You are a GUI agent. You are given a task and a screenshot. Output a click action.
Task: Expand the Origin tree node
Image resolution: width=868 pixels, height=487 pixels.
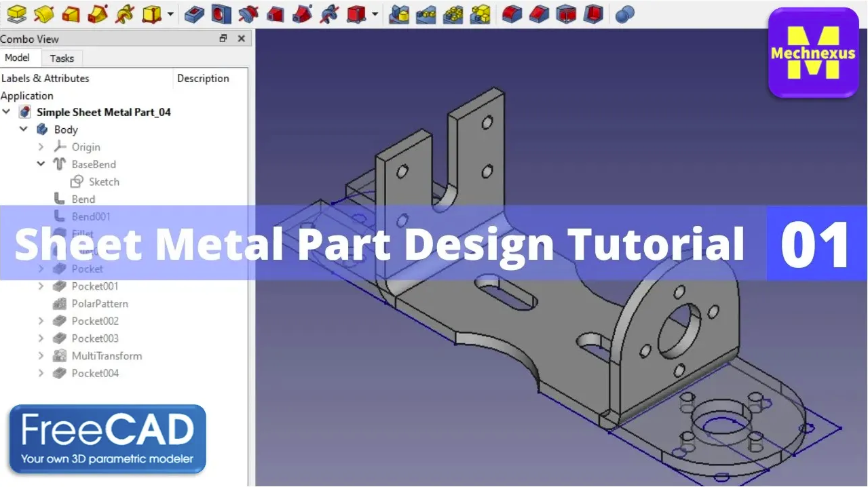pos(41,147)
